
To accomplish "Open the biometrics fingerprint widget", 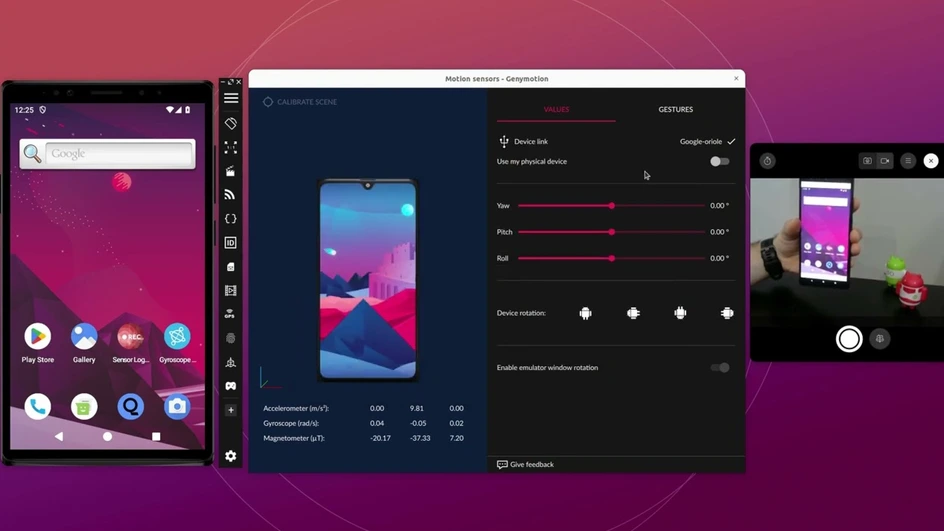I will coord(231,338).
